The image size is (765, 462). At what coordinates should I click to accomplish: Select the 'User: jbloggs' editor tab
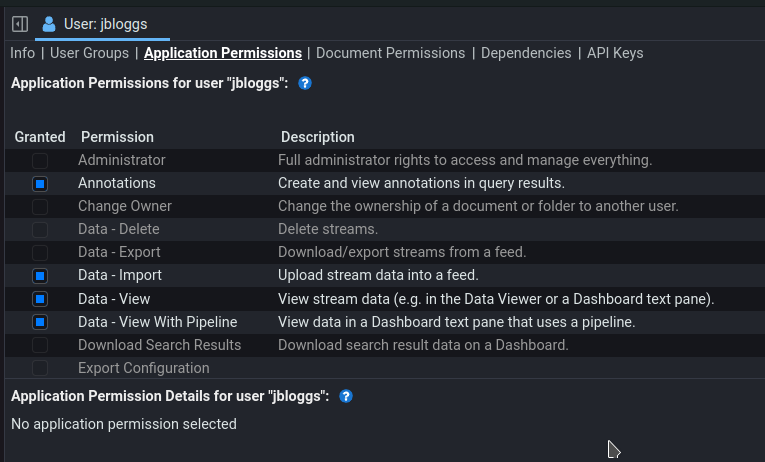coord(96,24)
